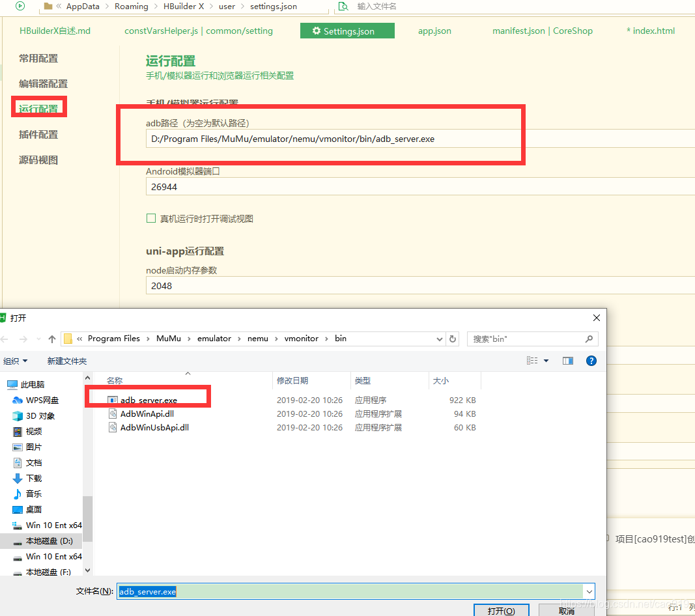Expand the chevron after MuMu in address bar

[189, 339]
